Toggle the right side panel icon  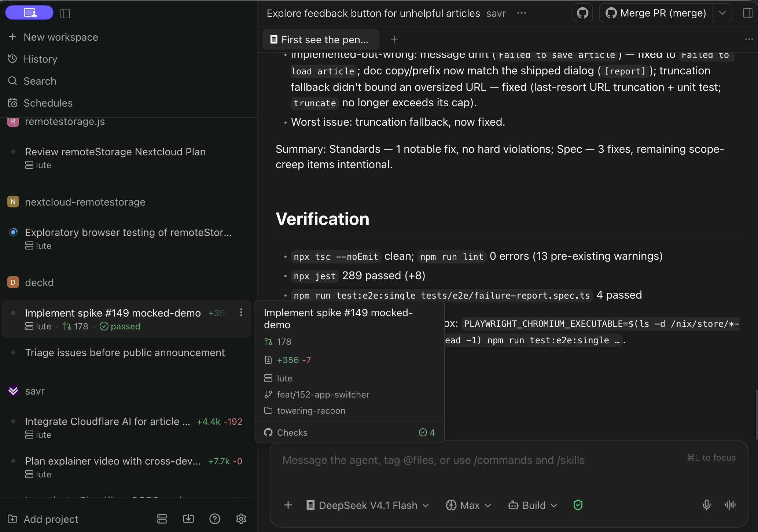coord(747,13)
